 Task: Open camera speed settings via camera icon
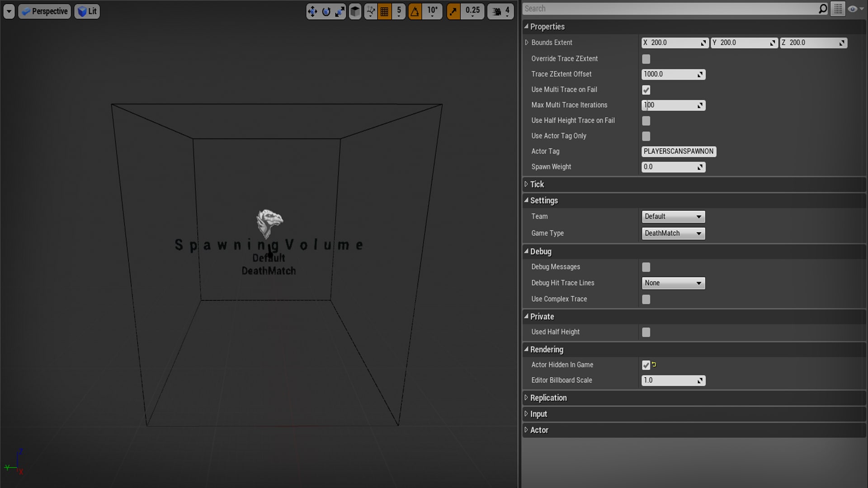(496, 11)
